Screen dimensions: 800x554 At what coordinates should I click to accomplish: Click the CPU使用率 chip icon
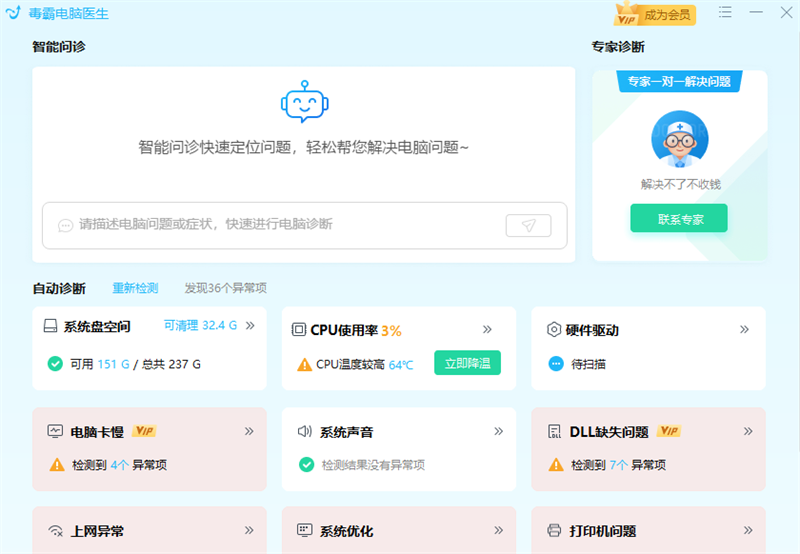298,330
